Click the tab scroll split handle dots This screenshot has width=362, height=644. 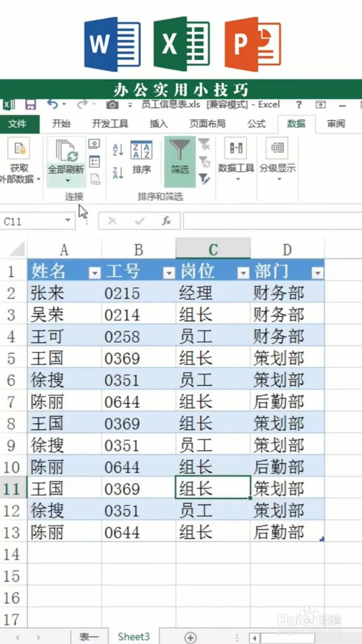[237, 637]
